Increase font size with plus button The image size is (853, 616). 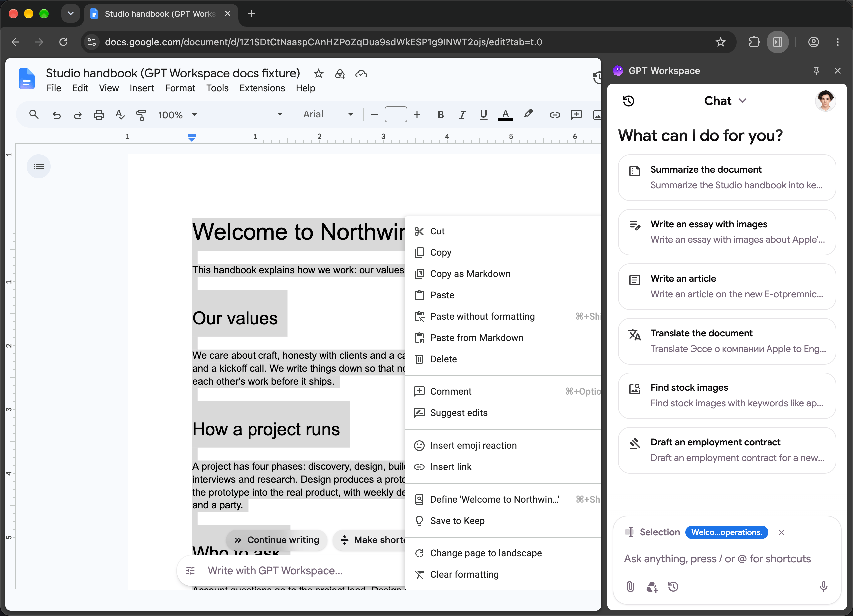(x=417, y=114)
